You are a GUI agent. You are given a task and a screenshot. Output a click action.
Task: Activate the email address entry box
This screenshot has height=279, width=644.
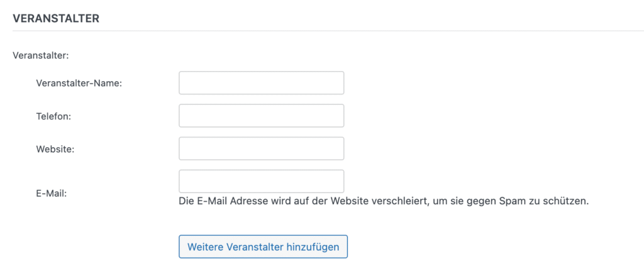coord(261,181)
